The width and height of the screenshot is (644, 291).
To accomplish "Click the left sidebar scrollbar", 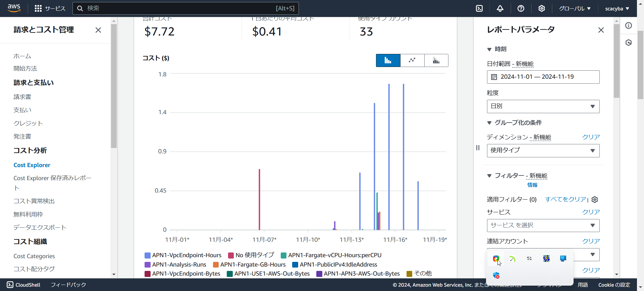I will (114, 86).
